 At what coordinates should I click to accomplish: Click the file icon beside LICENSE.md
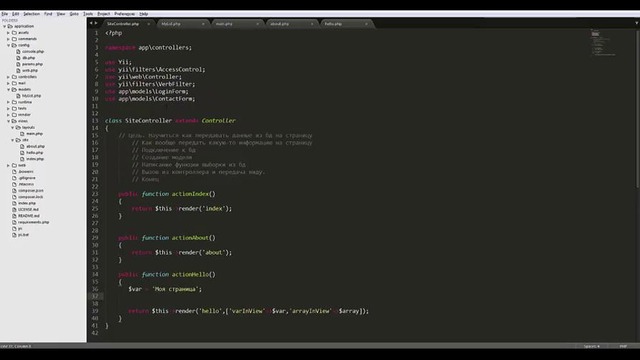point(14,209)
